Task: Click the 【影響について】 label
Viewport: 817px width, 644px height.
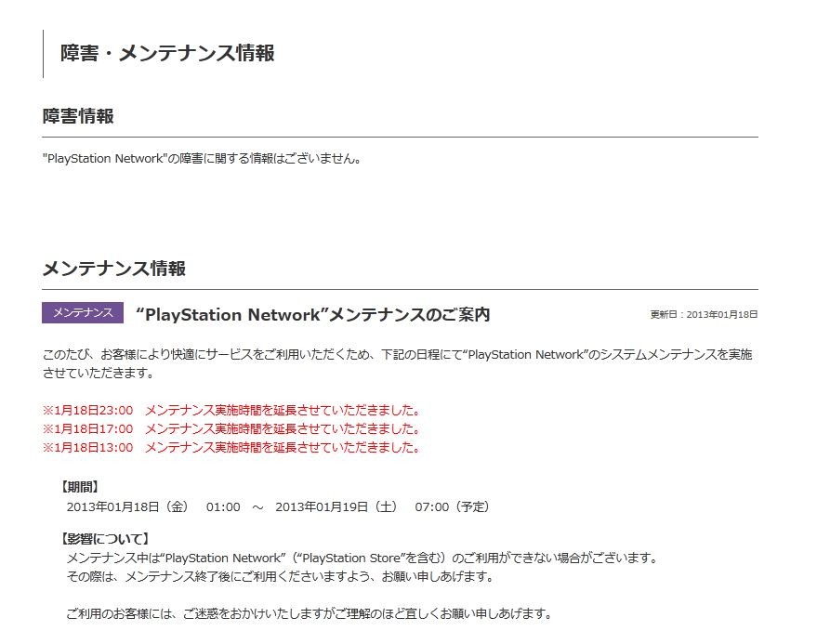Action: click(104, 539)
